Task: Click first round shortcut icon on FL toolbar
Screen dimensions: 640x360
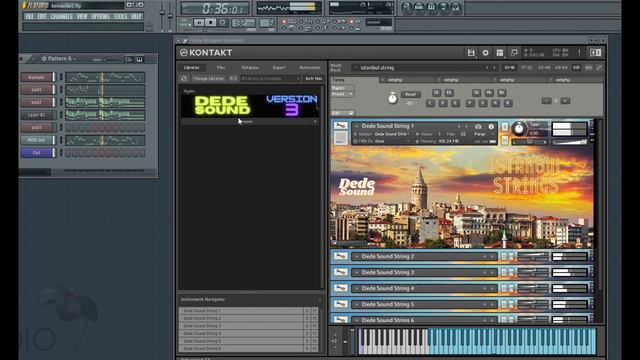Action: pos(407,7)
